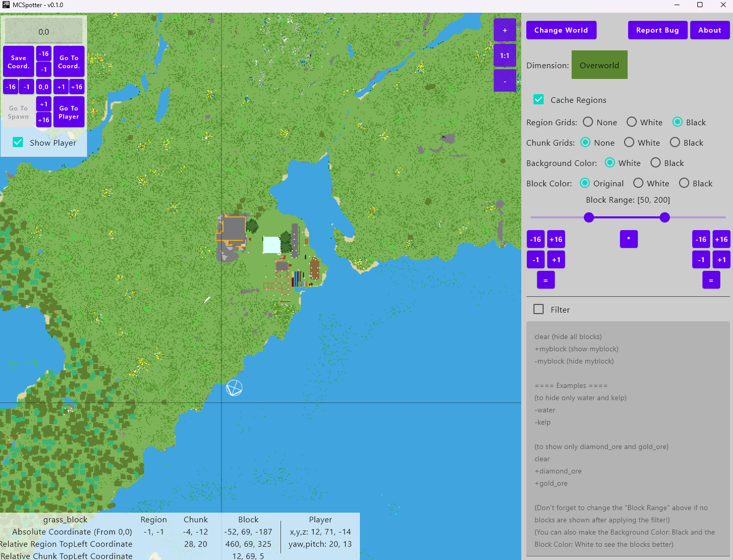Decrease upper block range by 1
Viewport: 733px width, 560px height.
point(701,260)
